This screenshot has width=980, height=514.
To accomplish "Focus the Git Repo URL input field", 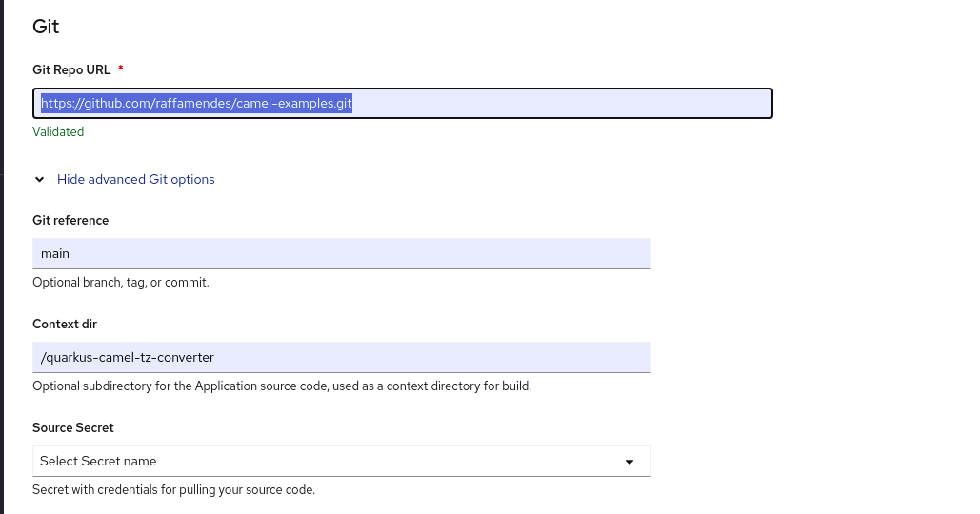I will point(562,104).
